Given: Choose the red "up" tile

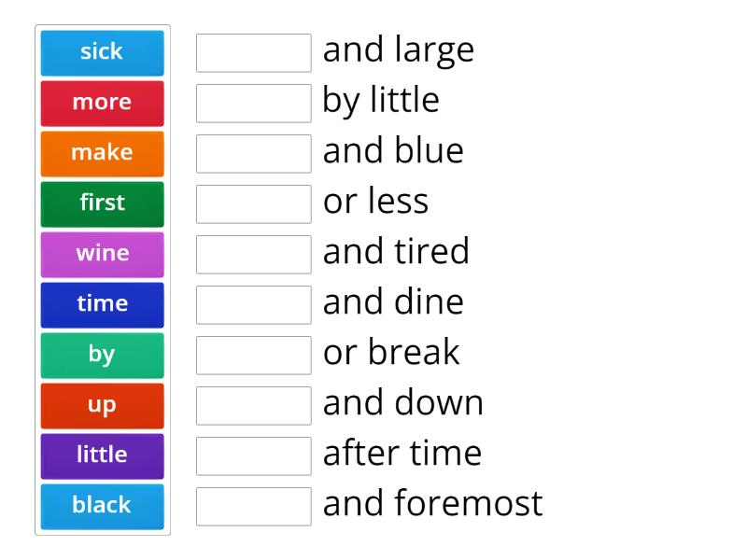Looking at the screenshot, I should (102, 405).
